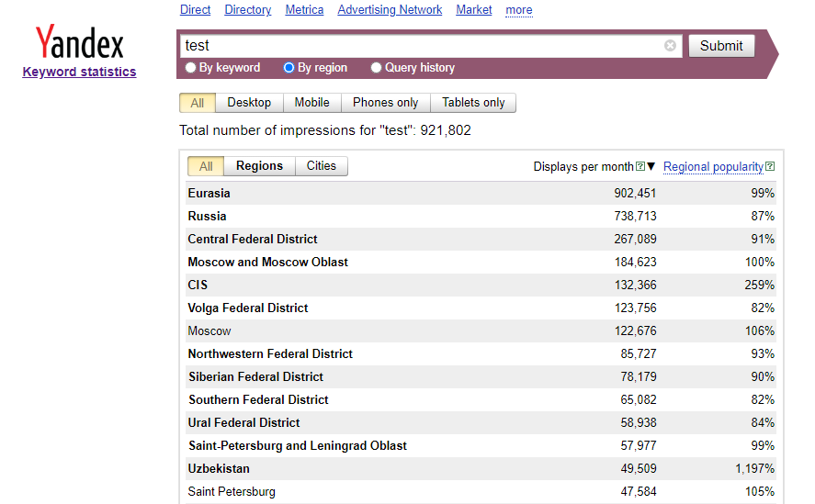Viewport: 815px width, 504px height.
Task: Sort by Regional popularity column
Action: [713, 167]
